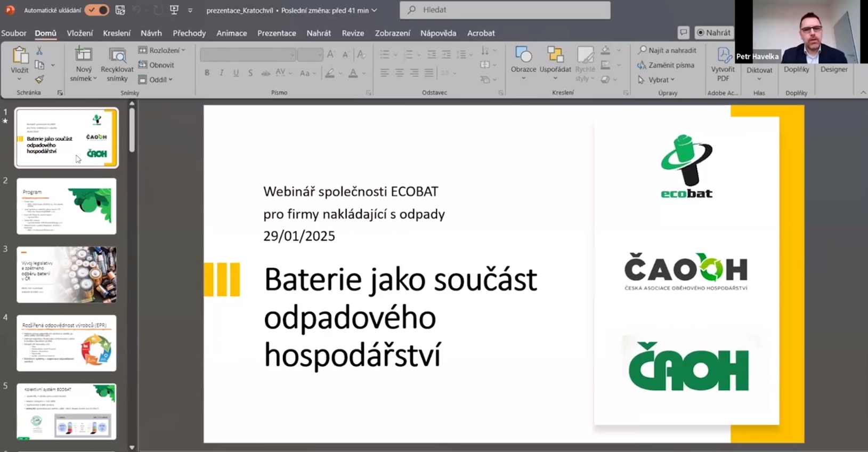Collapse the ribbon with chevron
This screenshot has height=452, width=868.
tap(863, 93)
